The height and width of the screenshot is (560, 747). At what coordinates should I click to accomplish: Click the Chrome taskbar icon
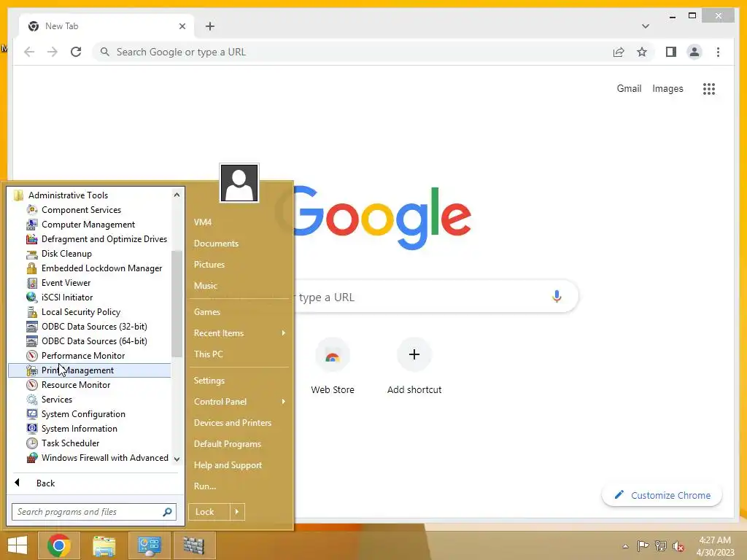point(58,545)
